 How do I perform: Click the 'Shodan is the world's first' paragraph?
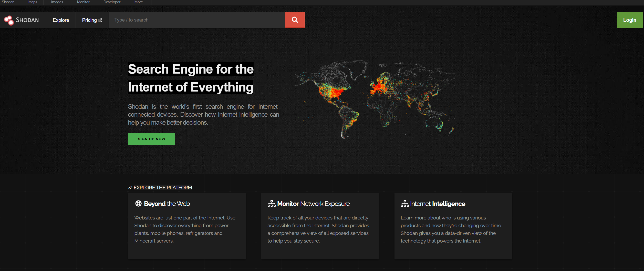pos(204,114)
